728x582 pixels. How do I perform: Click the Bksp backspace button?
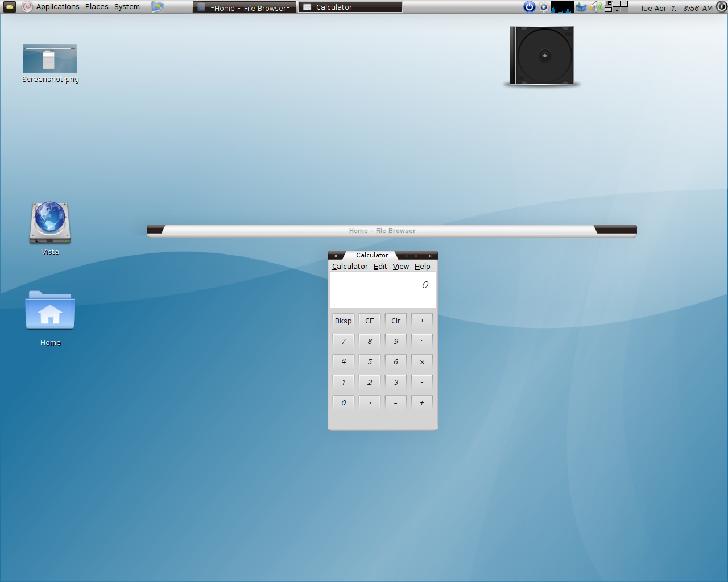(344, 321)
